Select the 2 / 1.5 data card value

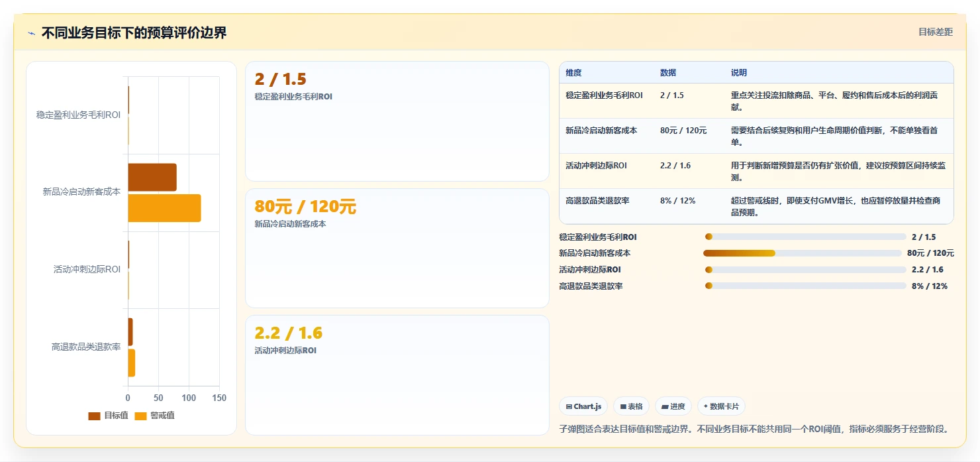point(281,79)
